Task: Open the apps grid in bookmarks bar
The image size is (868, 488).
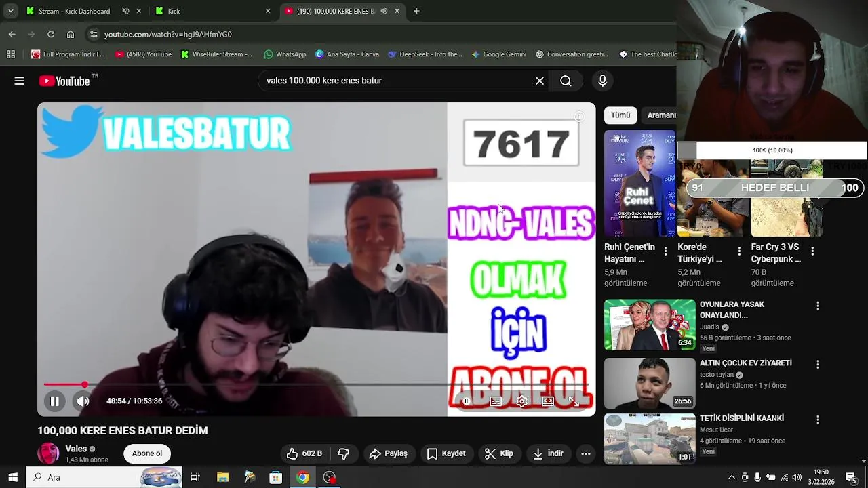Action: click(x=11, y=54)
